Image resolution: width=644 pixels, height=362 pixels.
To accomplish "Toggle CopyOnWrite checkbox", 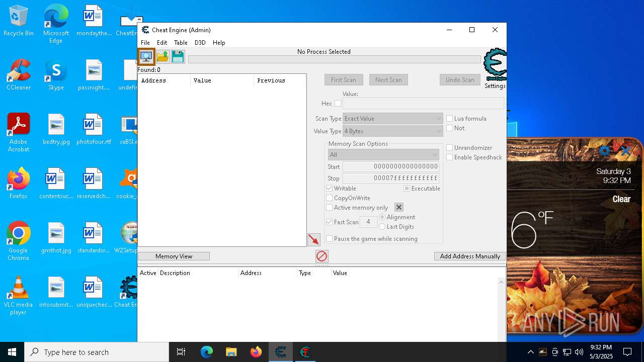I will click(329, 198).
